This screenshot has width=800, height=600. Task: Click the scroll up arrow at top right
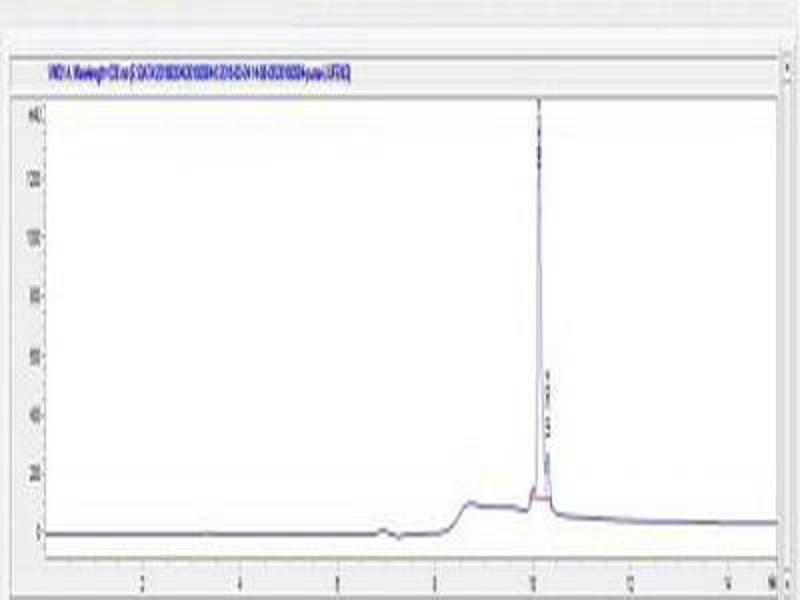click(x=788, y=63)
